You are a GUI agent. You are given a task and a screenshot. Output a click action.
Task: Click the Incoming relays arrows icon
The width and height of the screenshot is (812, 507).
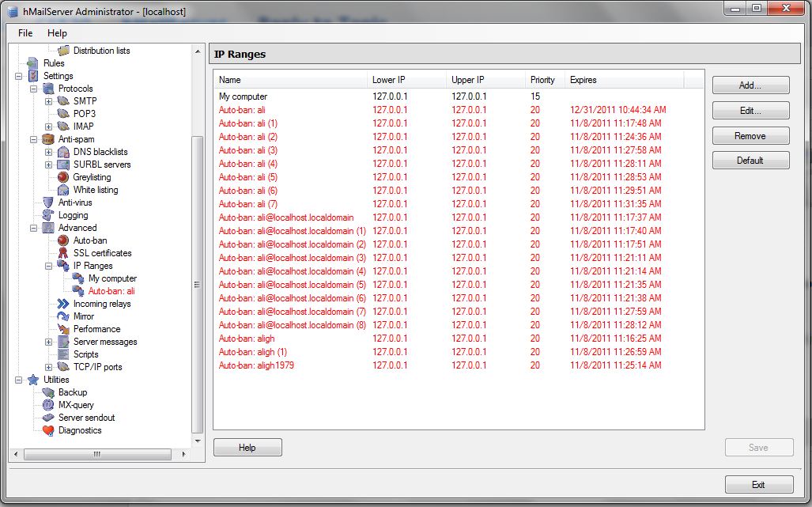click(63, 304)
